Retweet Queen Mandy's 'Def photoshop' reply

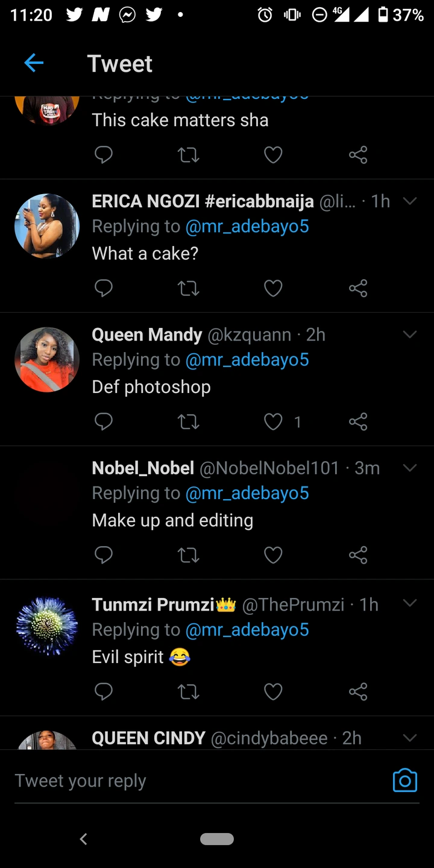(189, 422)
